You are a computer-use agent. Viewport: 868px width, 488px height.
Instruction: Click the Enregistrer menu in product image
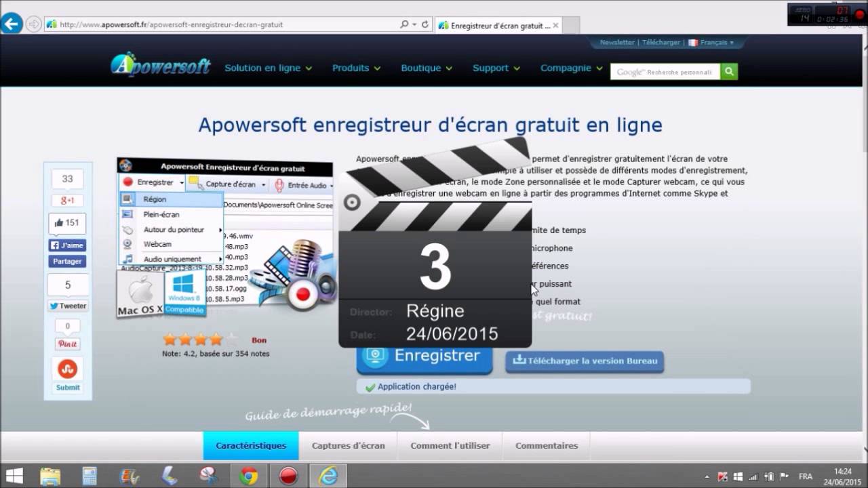pyautogui.click(x=153, y=183)
